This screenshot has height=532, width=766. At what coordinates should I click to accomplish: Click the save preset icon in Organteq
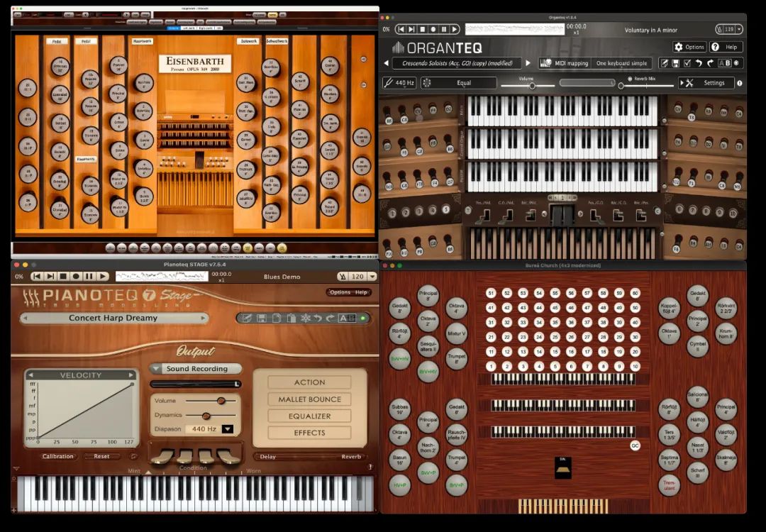pyautogui.click(x=676, y=63)
